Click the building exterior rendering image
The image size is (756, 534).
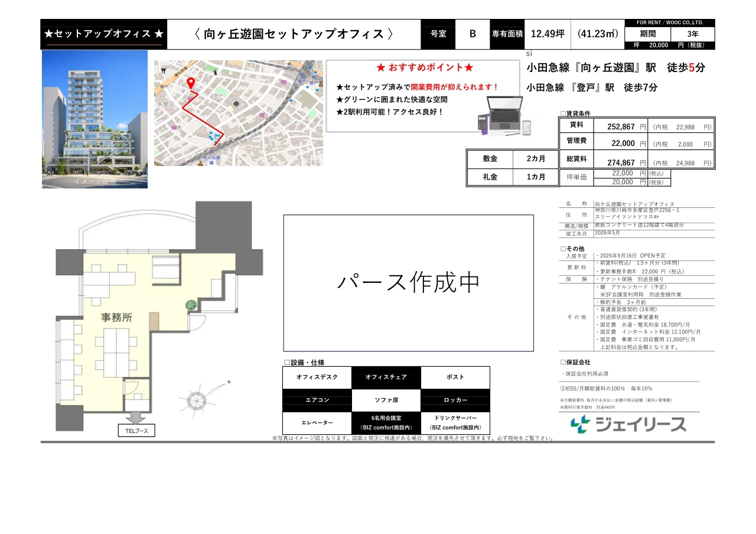(94, 119)
